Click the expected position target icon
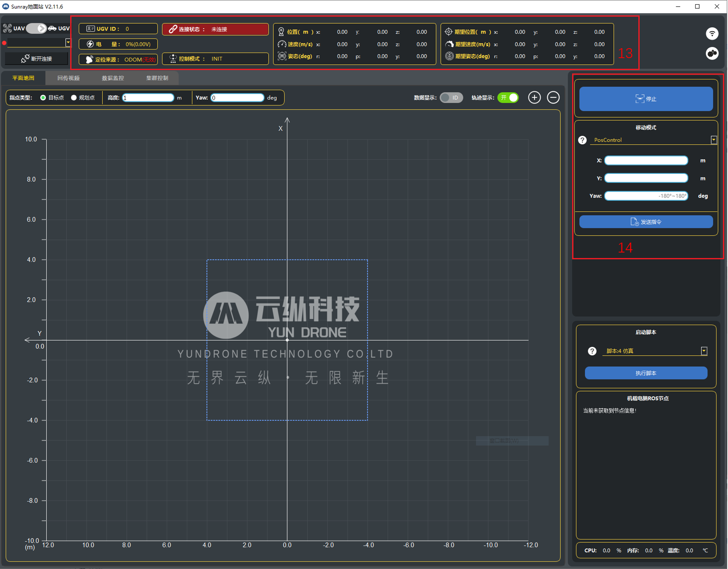The image size is (728, 569). pos(449,32)
